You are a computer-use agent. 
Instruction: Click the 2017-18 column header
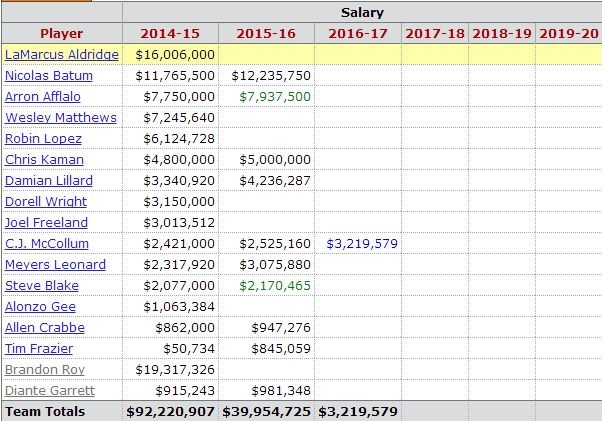click(x=435, y=33)
